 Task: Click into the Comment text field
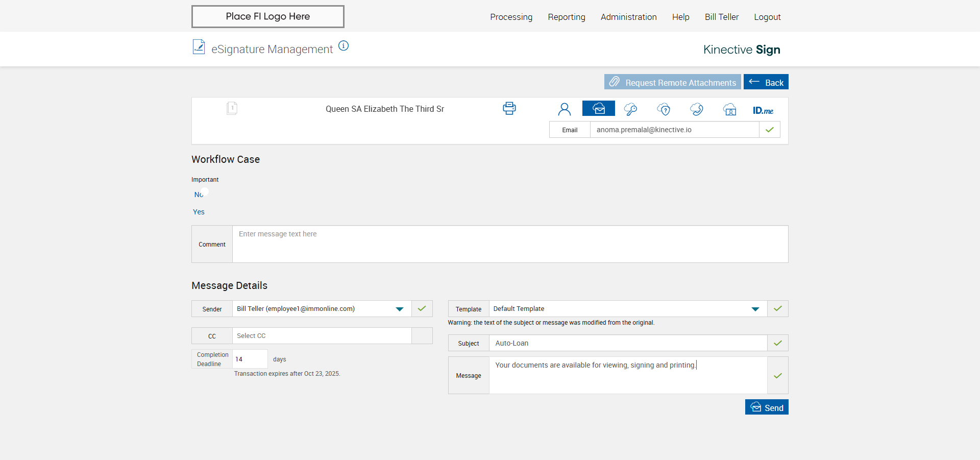click(x=509, y=244)
